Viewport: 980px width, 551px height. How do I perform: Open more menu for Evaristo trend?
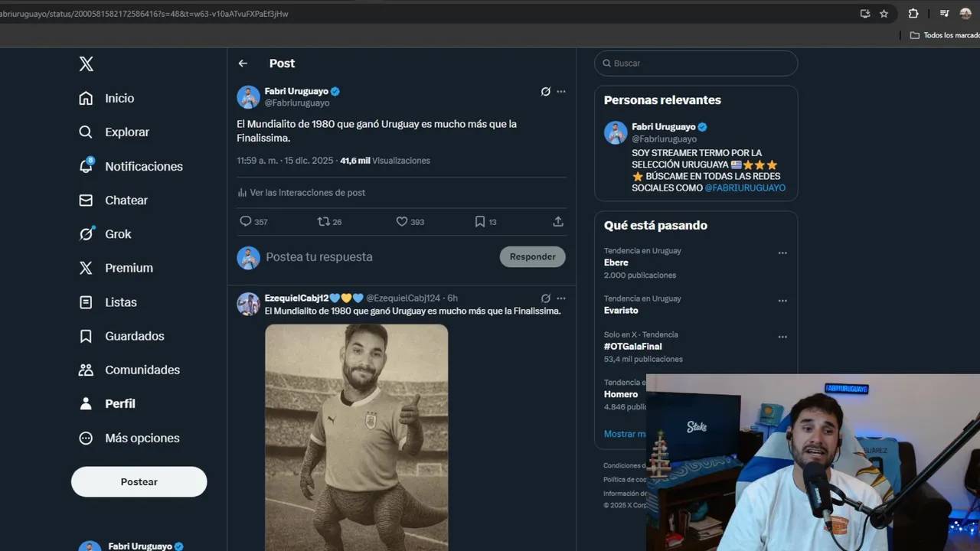click(x=782, y=302)
